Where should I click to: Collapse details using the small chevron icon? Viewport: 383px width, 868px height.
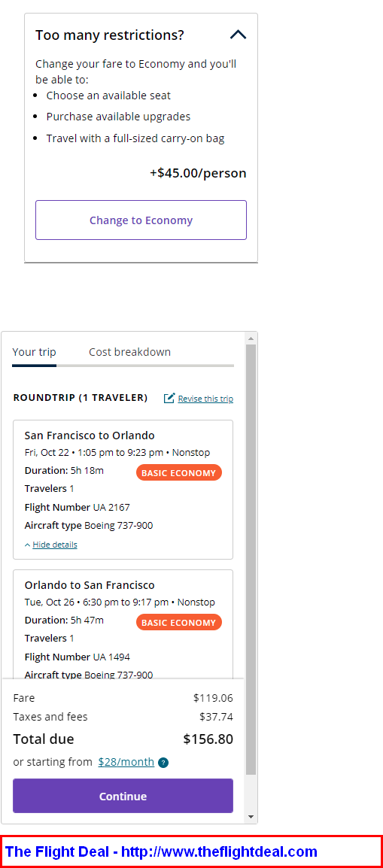click(28, 545)
